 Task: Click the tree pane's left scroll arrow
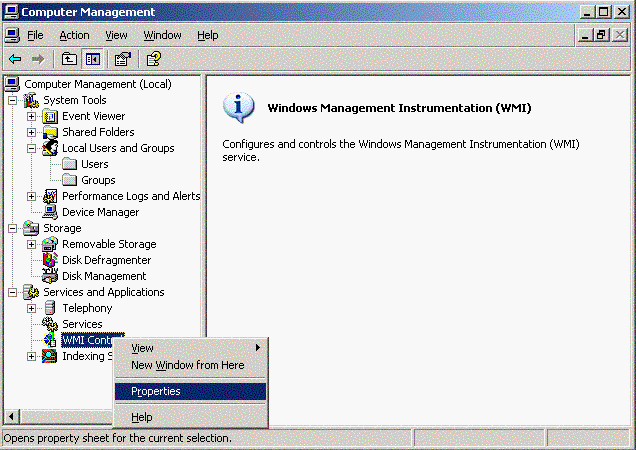11,416
